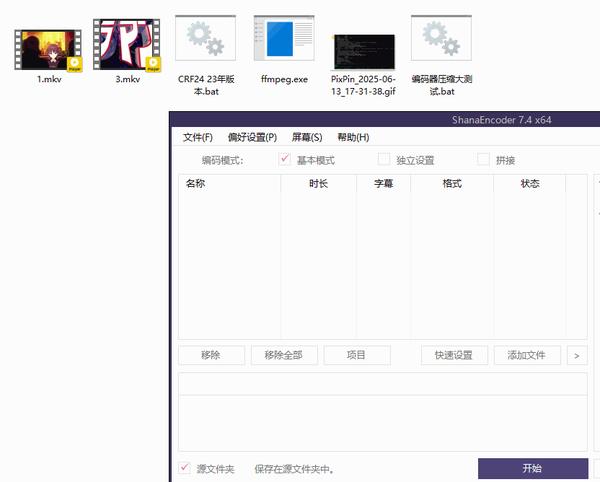This screenshot has width=600, height=482.
Task: Click the 添加文件 button
Action: [x=527, y=355]
